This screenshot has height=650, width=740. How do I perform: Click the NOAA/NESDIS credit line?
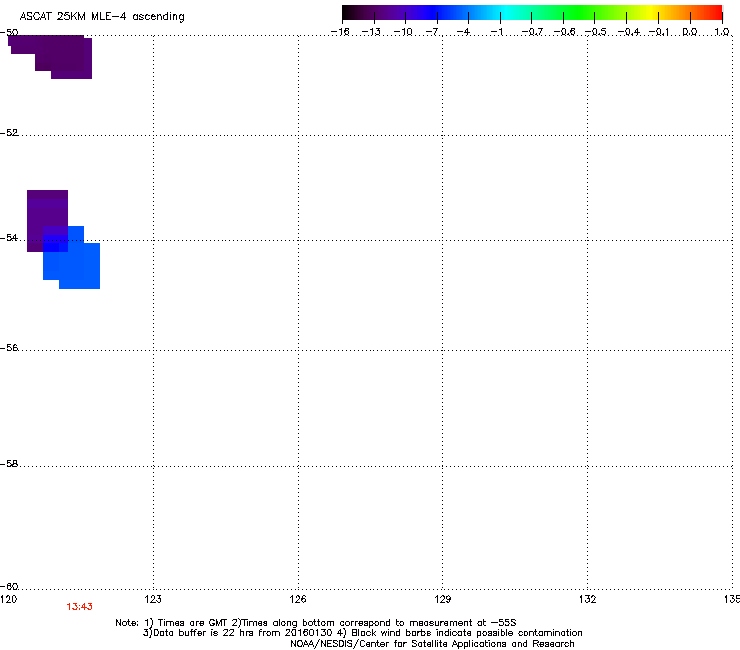432,644
